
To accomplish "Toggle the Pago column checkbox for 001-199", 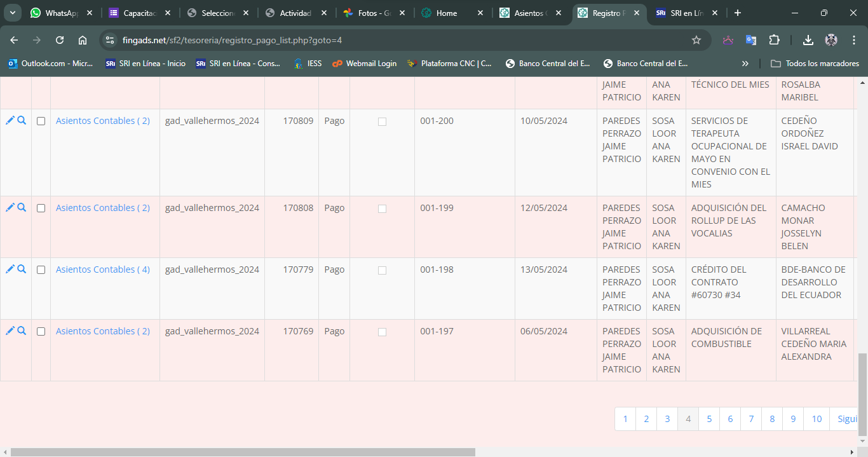I will (x=382, y=208).
